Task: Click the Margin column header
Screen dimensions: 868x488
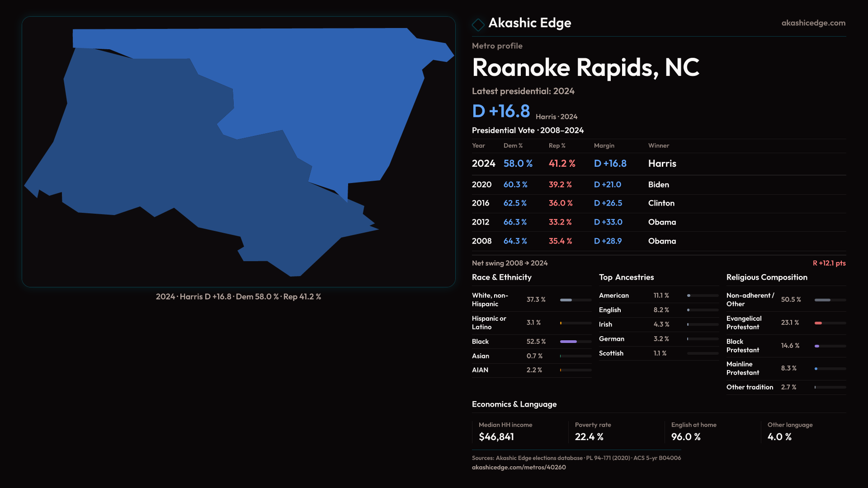Action: tap(604, 146)
